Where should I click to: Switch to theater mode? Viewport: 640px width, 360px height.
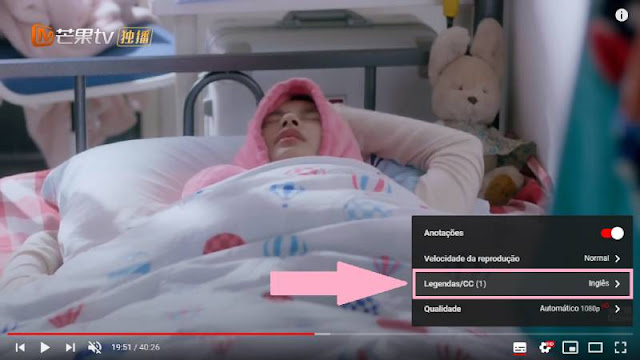tap(595, 347)
